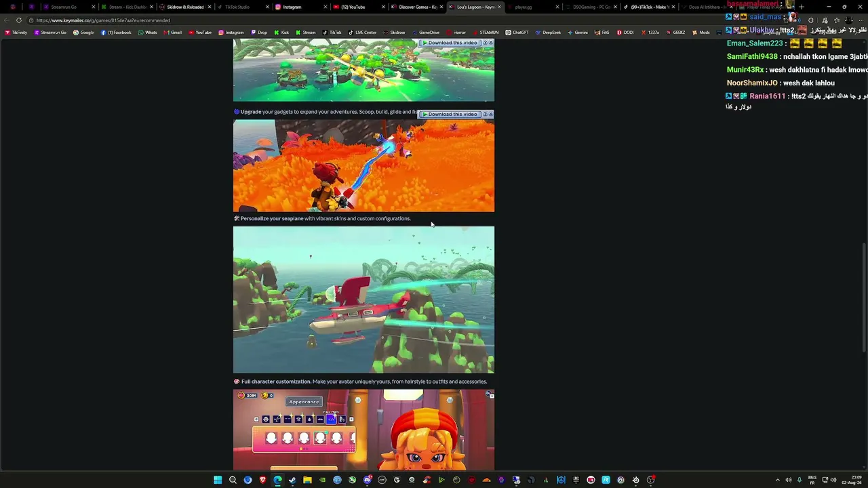The height and width of the screenshot is (488, 868).
Task: Play the yellow seaplane island video
Action: pos(363,70)
